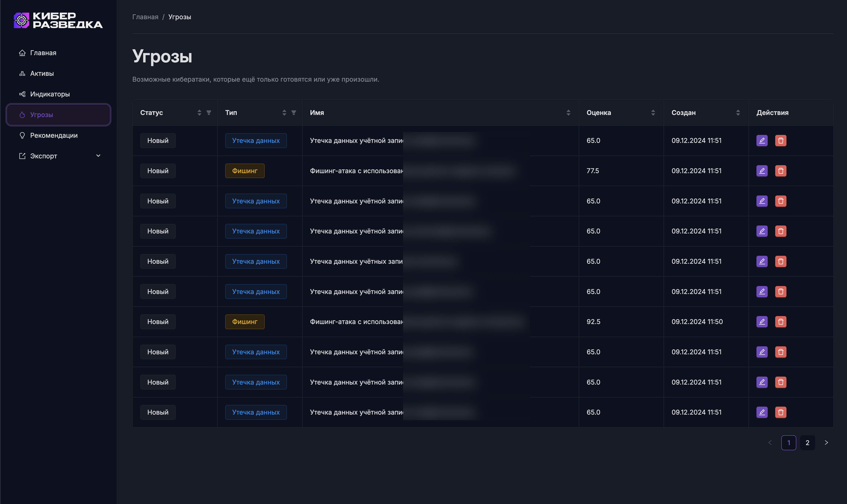Open the Статус column filter funnel
This screenshot has width=847, height=504.
209,113
